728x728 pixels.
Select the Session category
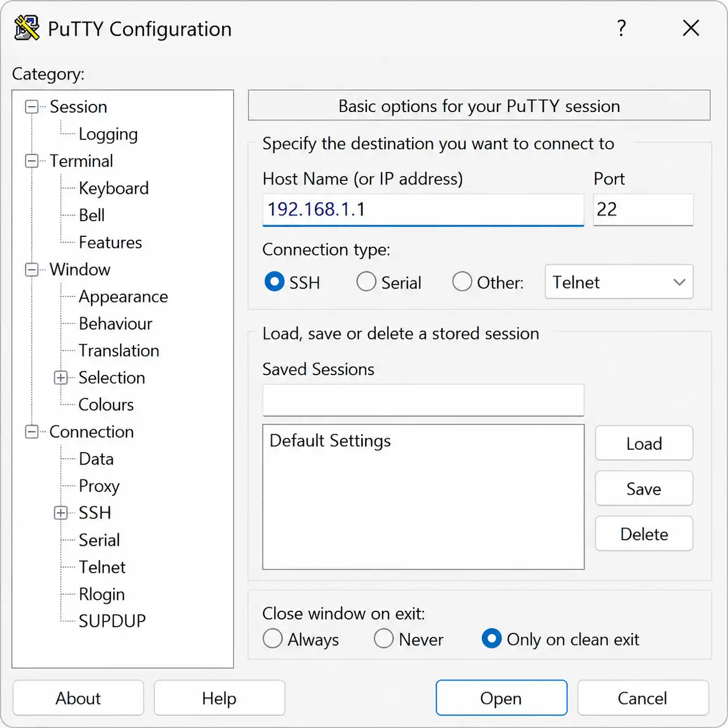point(78,107)
